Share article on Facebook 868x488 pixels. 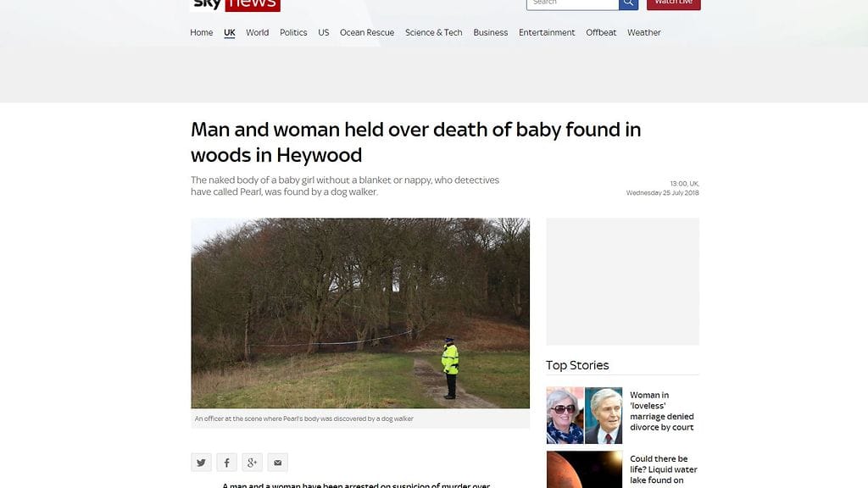[x=226, y=462]
